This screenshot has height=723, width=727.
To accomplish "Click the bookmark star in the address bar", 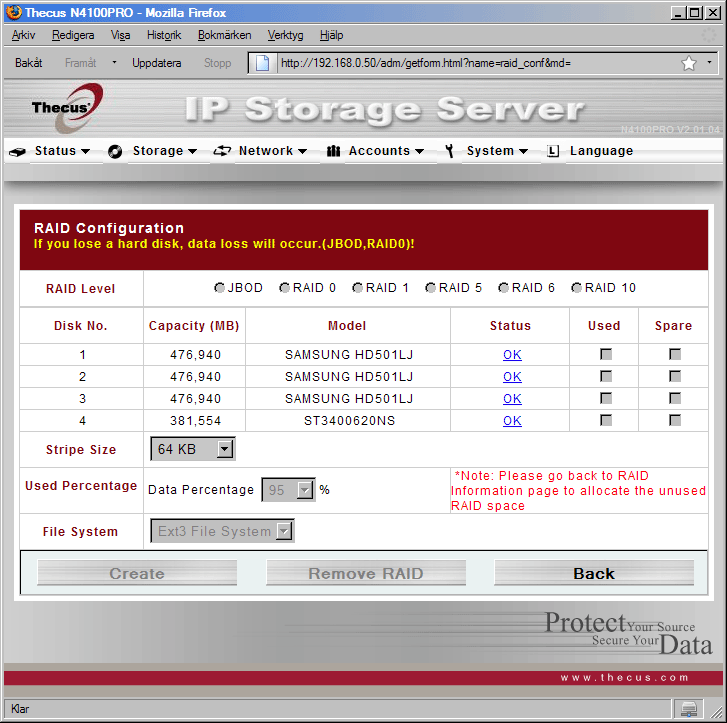I will pyautogui.click(x=689, y=63).
